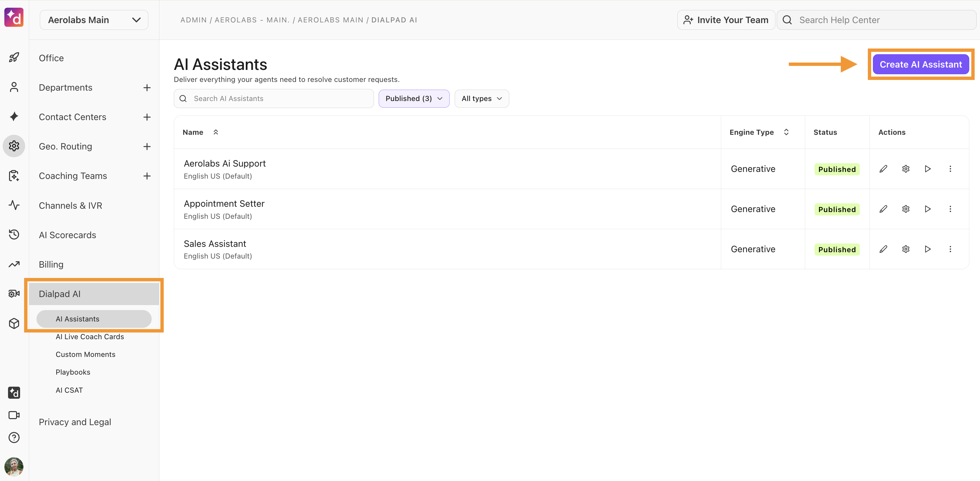Open the user profile avatar
The width and height of the screenshot is (980, 481).
14,467
